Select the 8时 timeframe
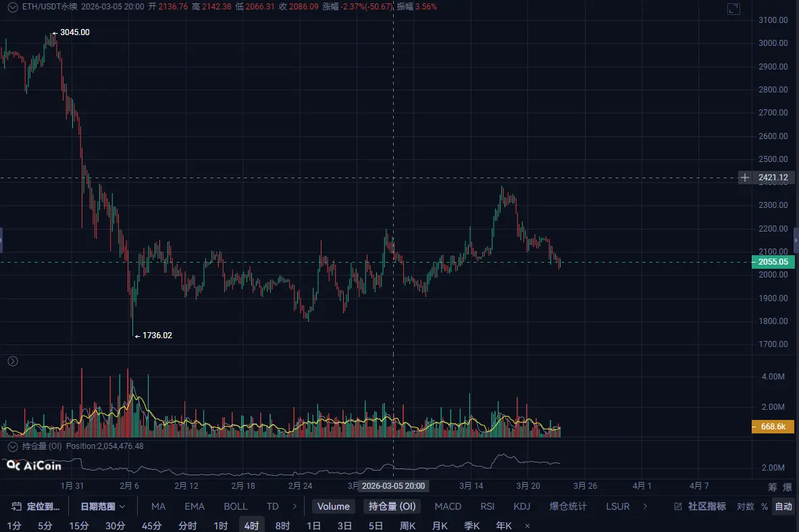This screenshot has height=532, width=799. (x=282, y=525)
